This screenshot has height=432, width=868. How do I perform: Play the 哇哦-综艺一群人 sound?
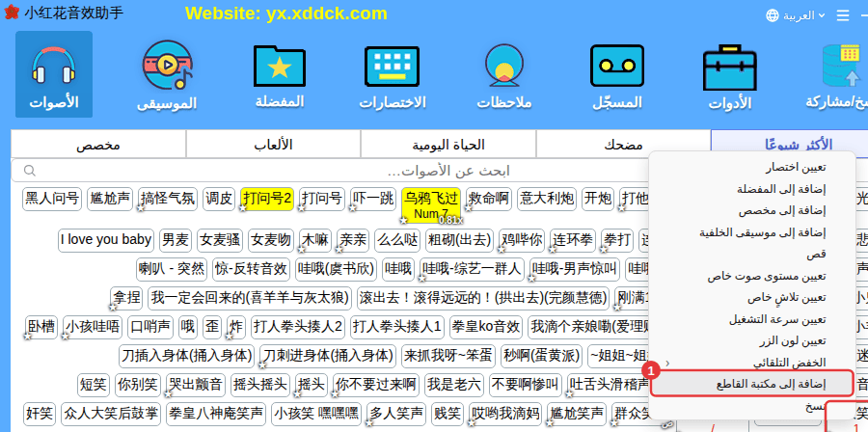[x=471, y=269]
